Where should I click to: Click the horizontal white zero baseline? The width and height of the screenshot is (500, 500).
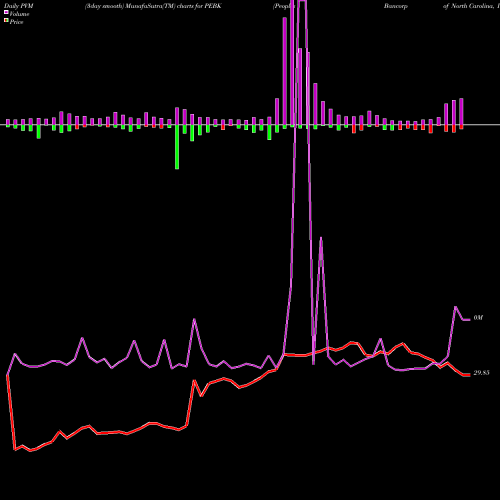[250, 125]
